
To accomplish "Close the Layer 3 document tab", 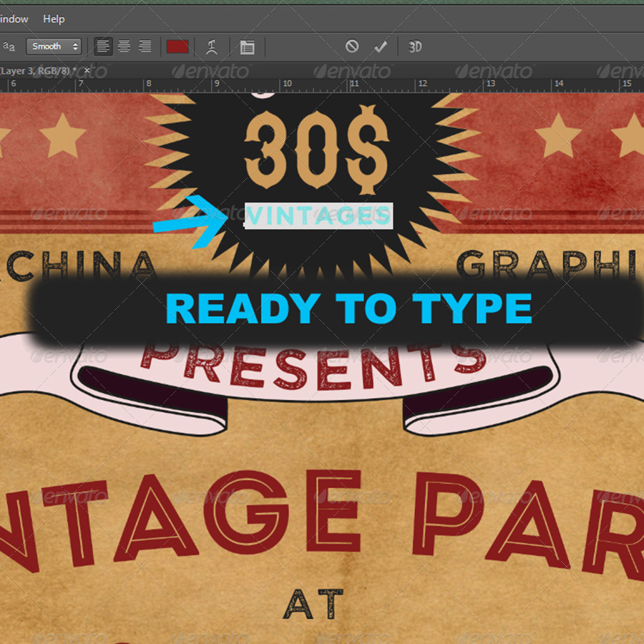I will 86,71.
